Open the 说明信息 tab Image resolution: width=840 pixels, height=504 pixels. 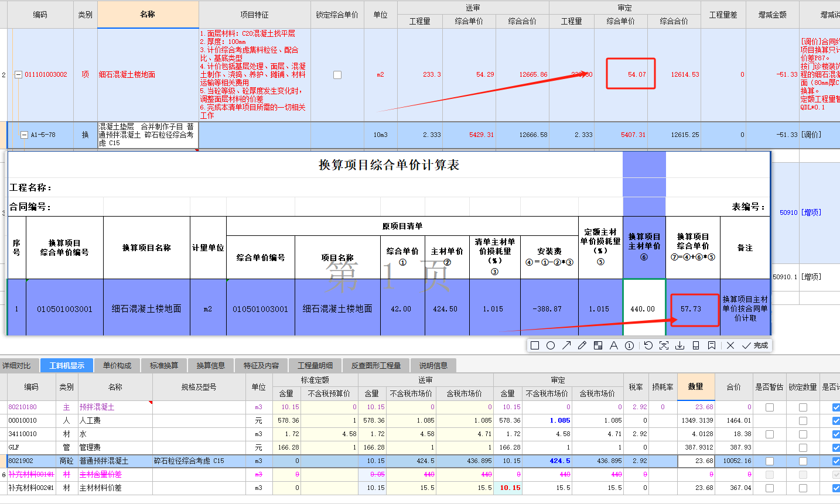point(433,366)
